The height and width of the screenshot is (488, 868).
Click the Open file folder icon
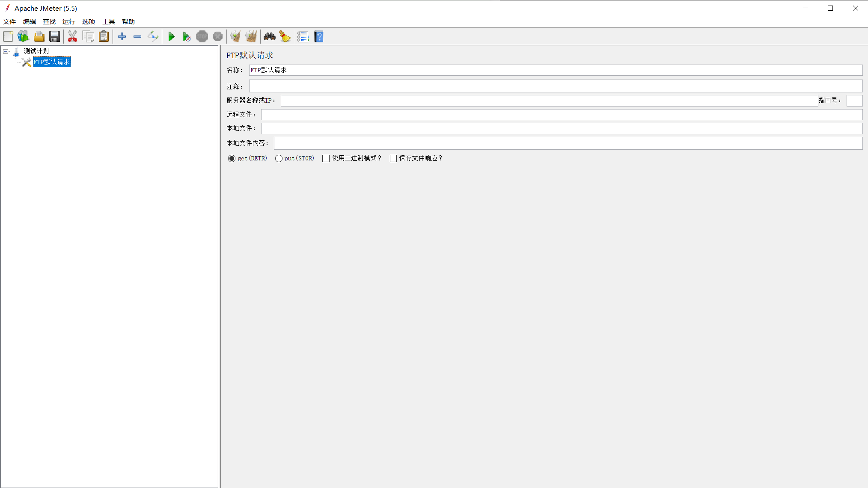[39, 37]
